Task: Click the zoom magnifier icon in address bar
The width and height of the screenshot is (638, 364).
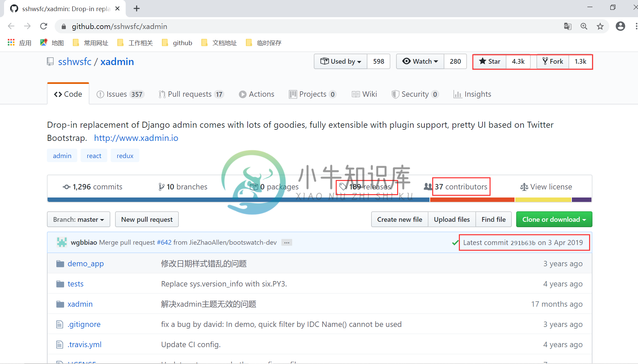Action: (x=584, y=26)
